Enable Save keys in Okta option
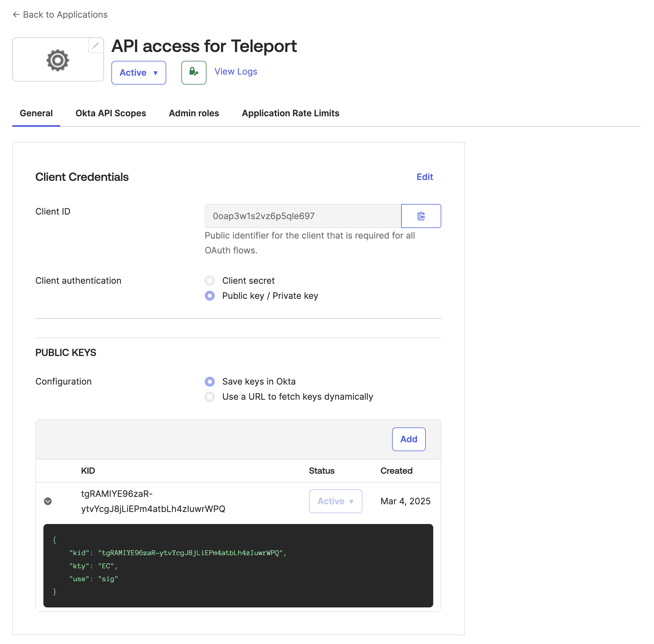The image size is (654, 644). tap(210, 381)
